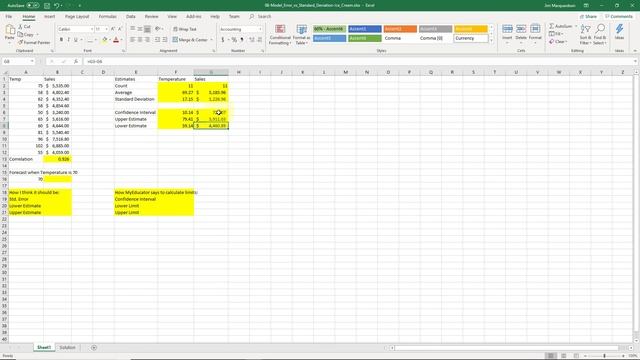The height and width of the screenshot is (360, 640).
Task: Click Decrease Decimal icon
Action: 260,40
